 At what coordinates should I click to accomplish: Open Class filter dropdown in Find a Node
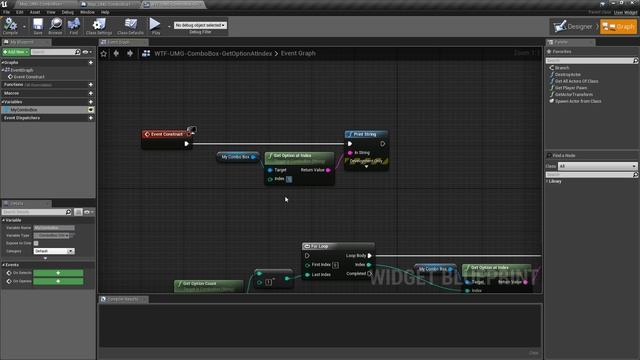coord(597,166)
